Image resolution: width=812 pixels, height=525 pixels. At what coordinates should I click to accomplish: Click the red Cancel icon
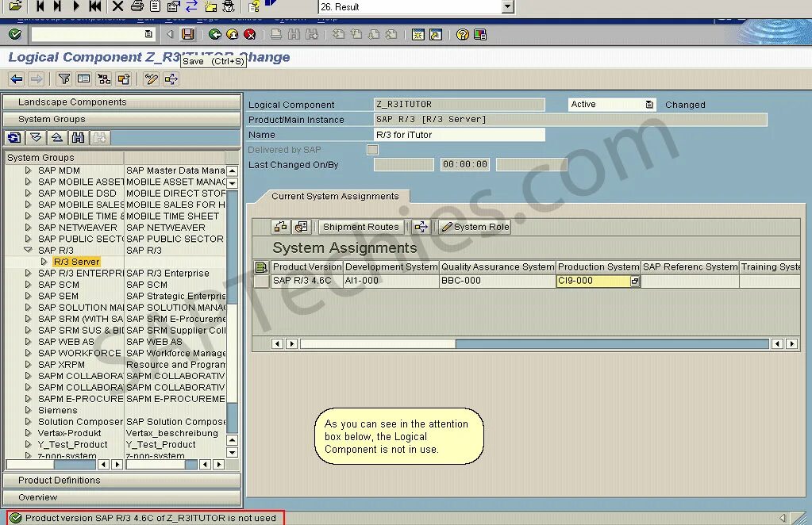pos(249,35)
